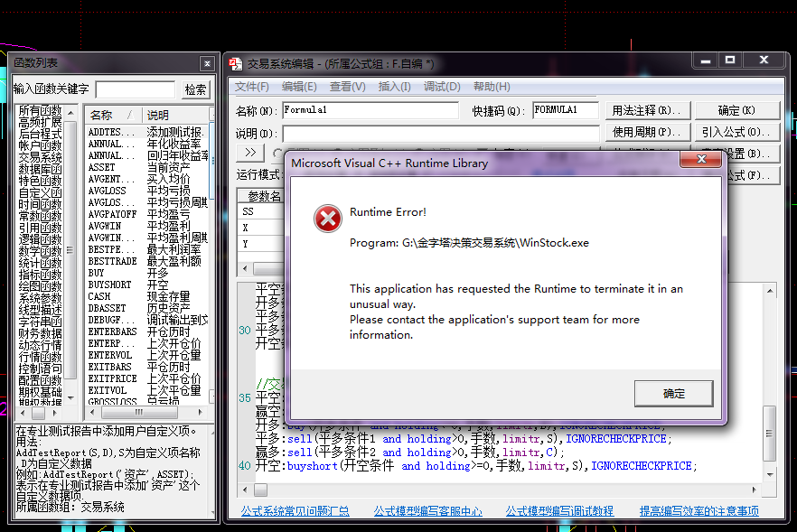Image resolution: width=797 pixels, height=532 pixels.
Task: Open the 帮助(H) menu
Action: [x=491, y=87]
